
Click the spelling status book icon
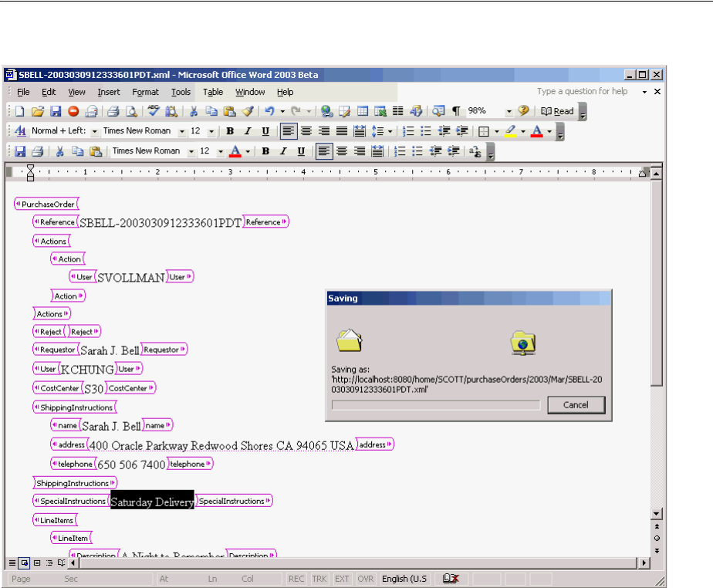[x=451, y=579]
